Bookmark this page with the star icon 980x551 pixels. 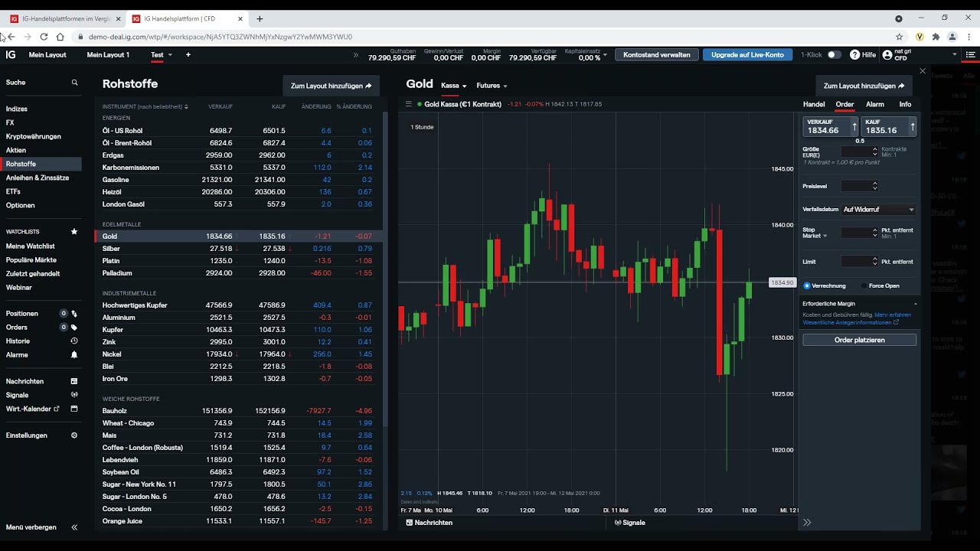(x=900, y=37)
